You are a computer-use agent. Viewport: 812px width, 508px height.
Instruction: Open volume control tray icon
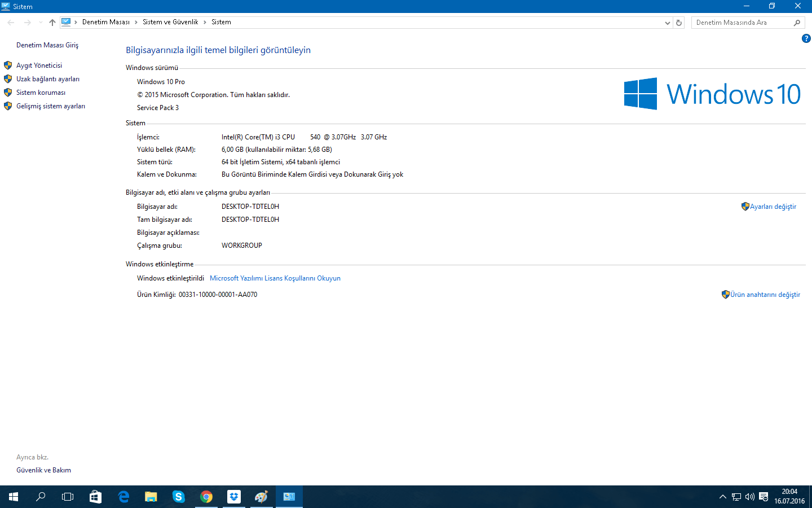tap(750, 497)
